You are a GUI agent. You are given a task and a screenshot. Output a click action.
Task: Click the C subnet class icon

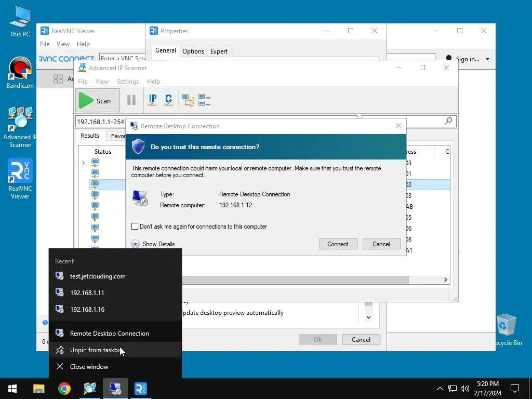pos(168,100)
